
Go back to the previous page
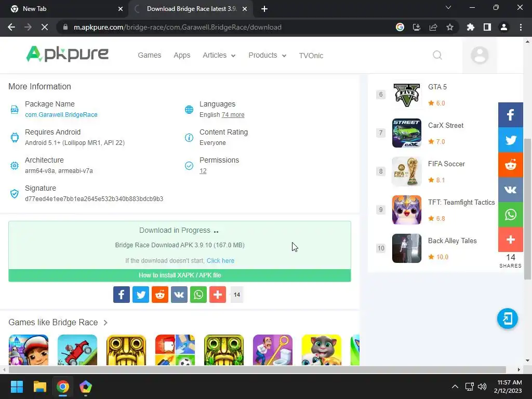(x=11, y=27)
